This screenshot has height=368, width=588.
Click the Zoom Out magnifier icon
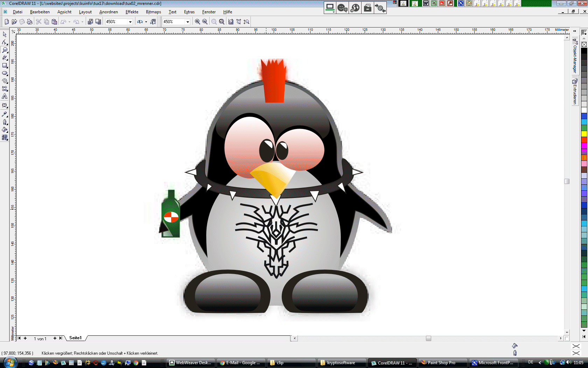tap(205, 22)
